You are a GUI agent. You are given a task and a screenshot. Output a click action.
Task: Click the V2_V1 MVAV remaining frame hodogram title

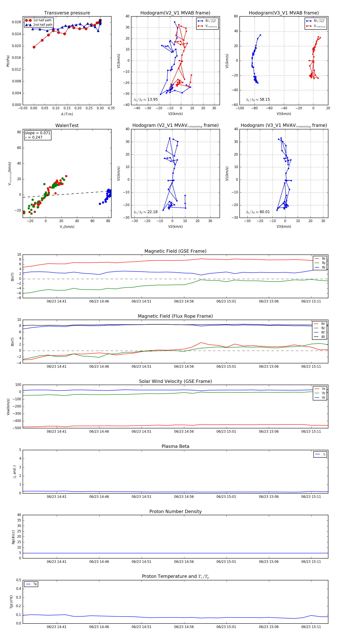tap(175, 125)
